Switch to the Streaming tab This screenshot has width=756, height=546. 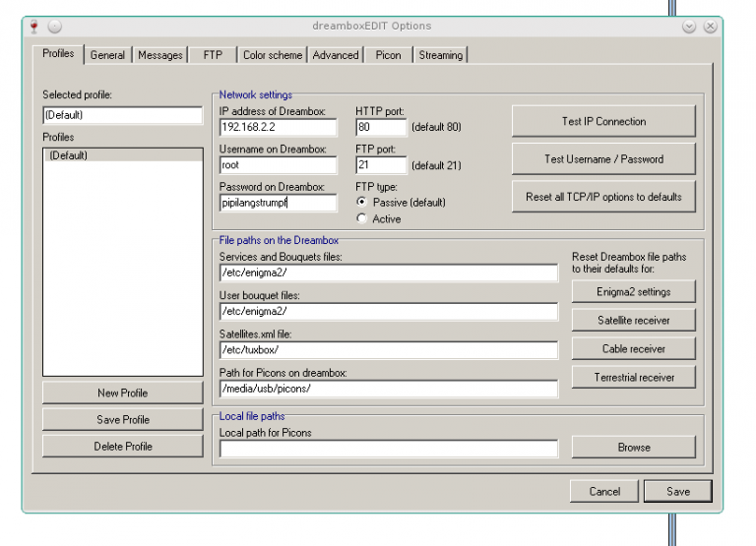[x=440, y=55]
